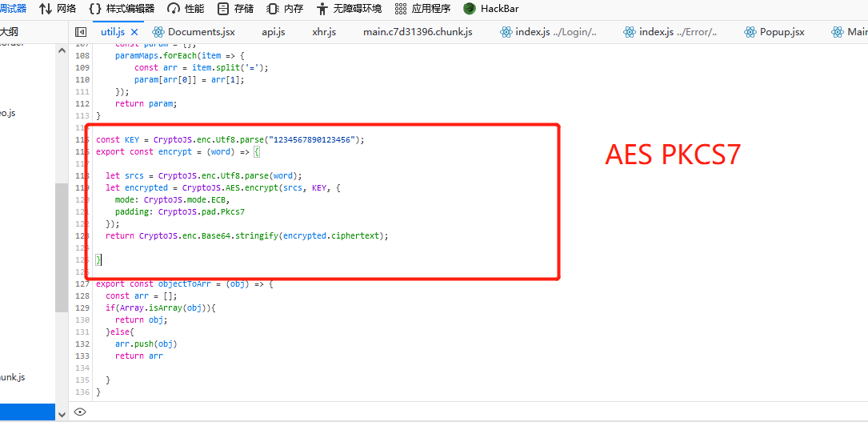Click the sidebar scrollbar down arrow
Screen dimensions: 868x434
click(x=62, y=414)
